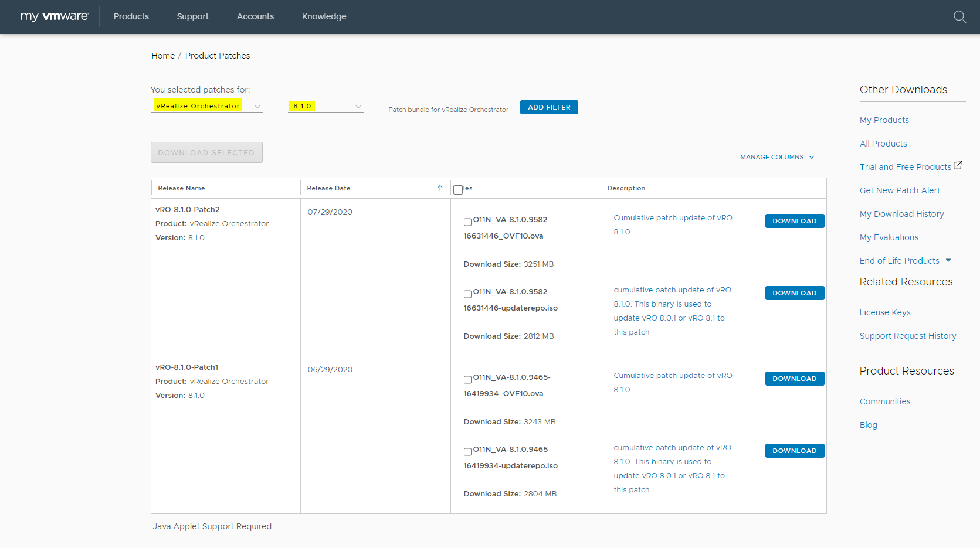Check the O11N_VA-8.1.0.9582-16631446_OVF10.ova file box

(467, 222)
